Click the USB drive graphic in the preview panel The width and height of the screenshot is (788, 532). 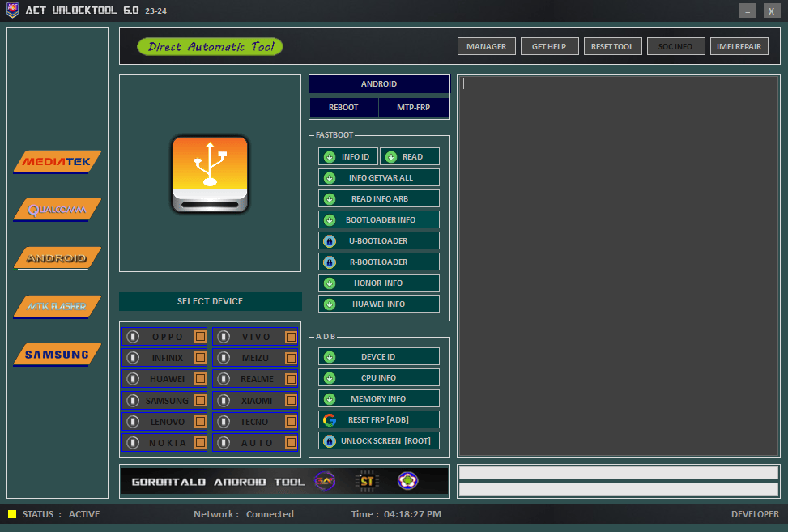tap(210, 174)
